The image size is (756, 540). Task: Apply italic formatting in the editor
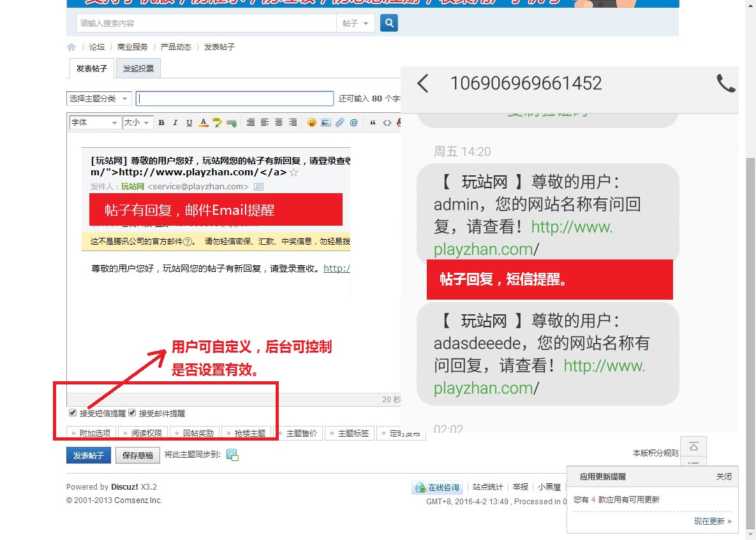tap(175, 123)
